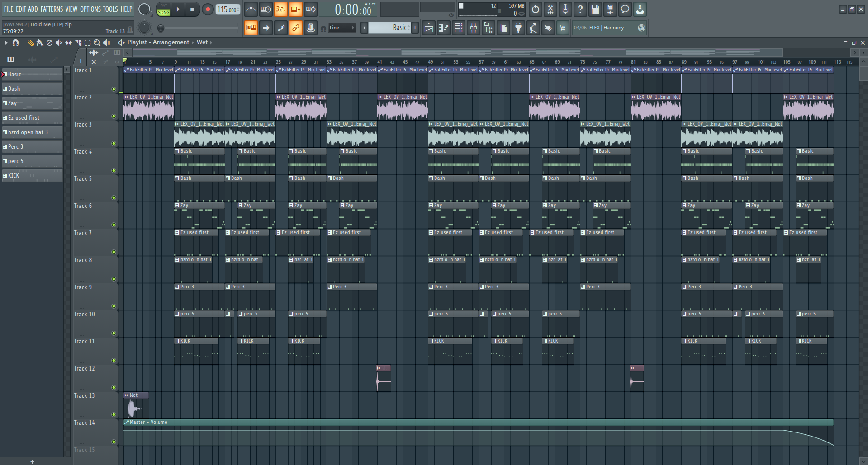This screenshot has width=868, height=465.
Task: Open the help question mark icon
Action: (580, 9)
